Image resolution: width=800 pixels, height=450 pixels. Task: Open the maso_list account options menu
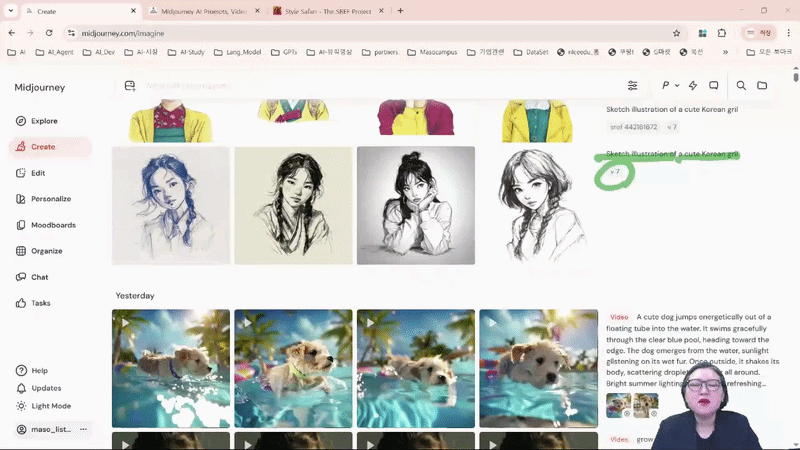point(84,429)
